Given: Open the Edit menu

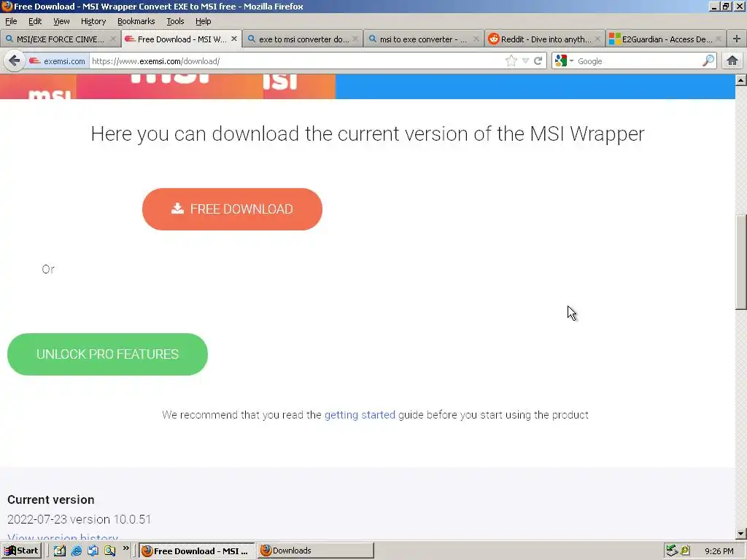Looking at the screenshot, I should [x=35, y=21].
